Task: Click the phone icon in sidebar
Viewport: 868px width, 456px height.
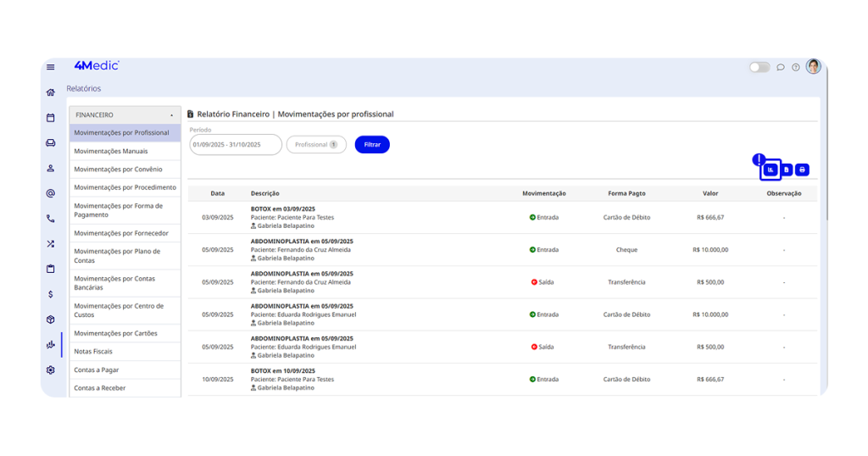Action: point(51,219)
